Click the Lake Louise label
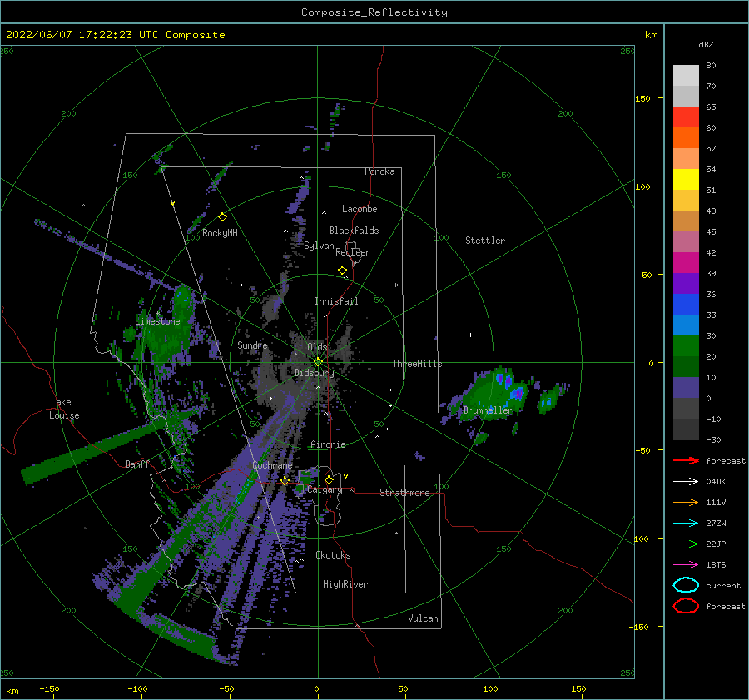Screen dimensions: 749x700 64,409
